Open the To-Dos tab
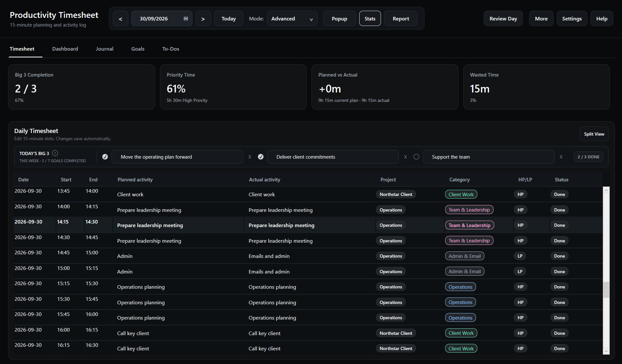622x364 pixels. 171,49
